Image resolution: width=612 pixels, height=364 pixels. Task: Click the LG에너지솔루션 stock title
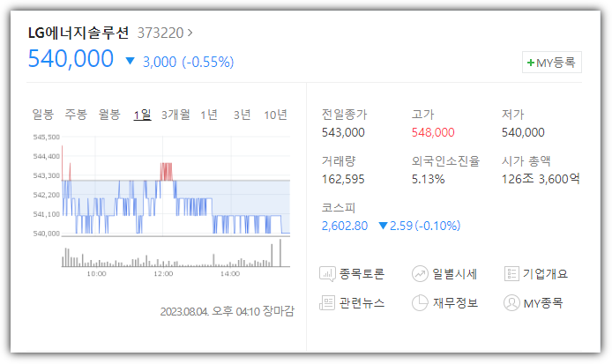[x=78, y=33]
